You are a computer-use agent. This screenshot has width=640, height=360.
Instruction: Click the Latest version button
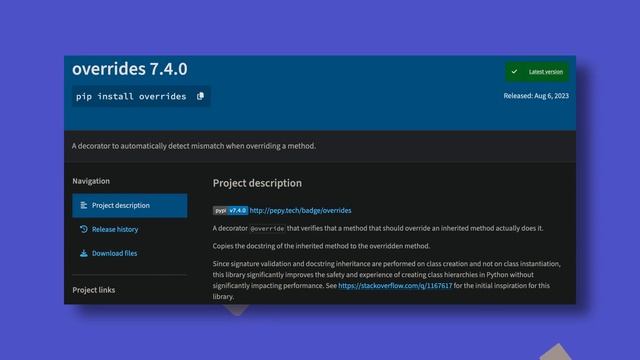point(537,72)
